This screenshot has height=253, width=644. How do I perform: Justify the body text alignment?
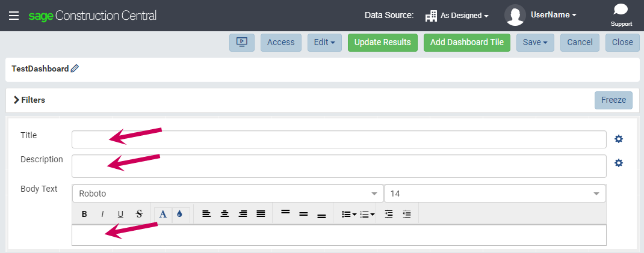pos(261,214)
